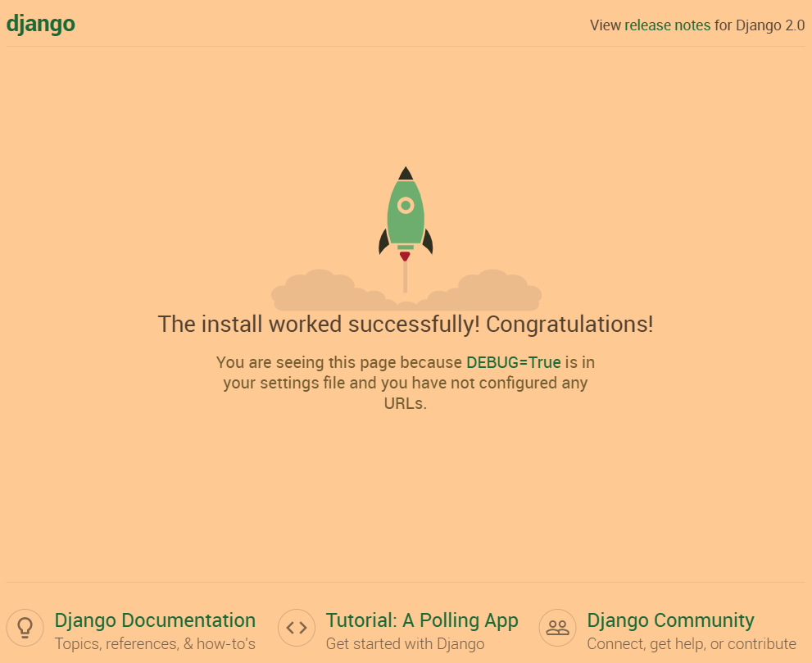Click 'Topics, references, & how-to's' text

(x=155, y=644)
